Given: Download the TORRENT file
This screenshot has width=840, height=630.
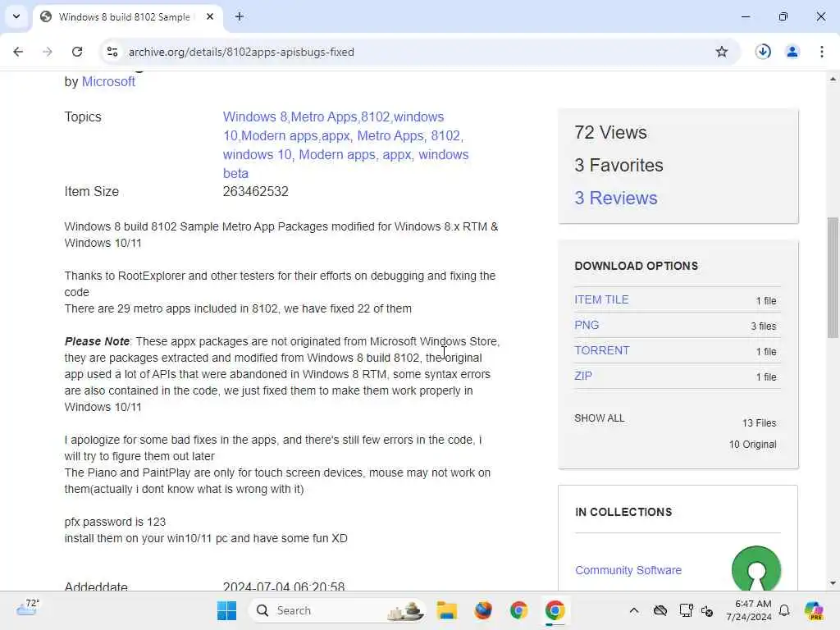Looking at the screenshot, I should tap(601, 350).
